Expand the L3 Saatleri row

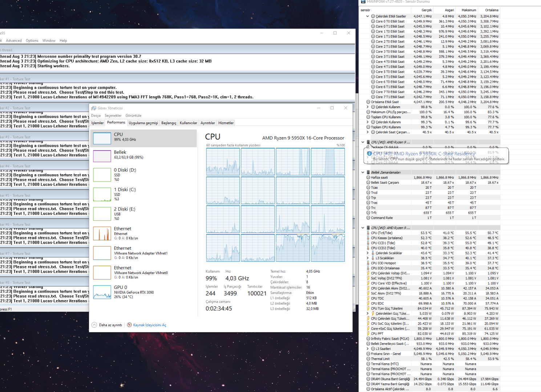pos(367,349)
